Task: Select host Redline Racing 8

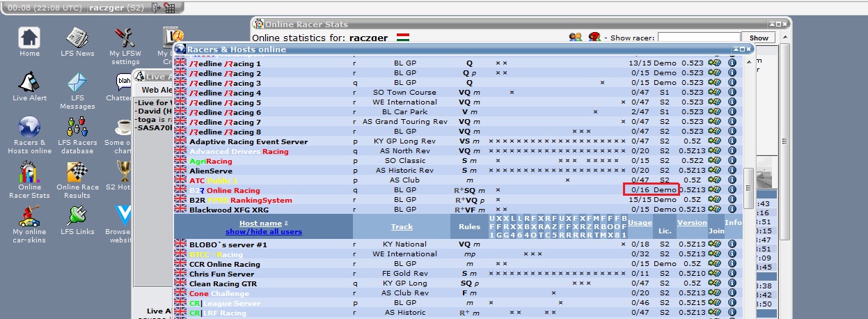Action: [x=225, y=132]
